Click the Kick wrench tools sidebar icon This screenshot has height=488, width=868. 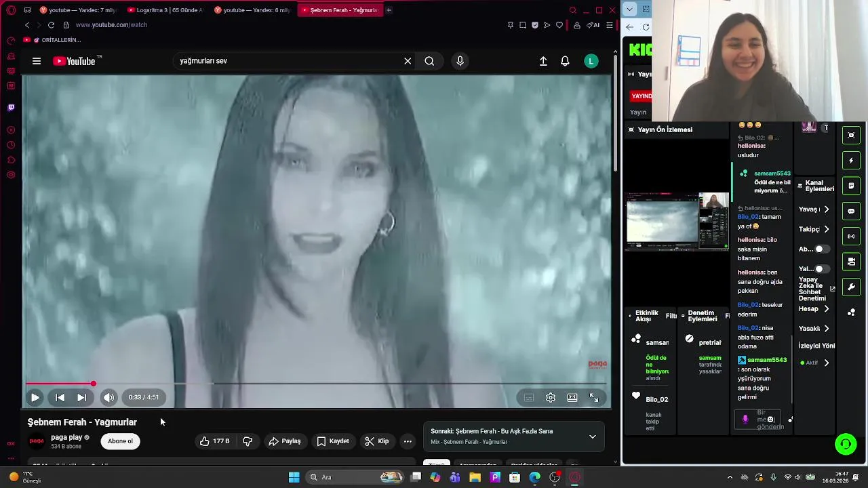[x=851, y=287]
